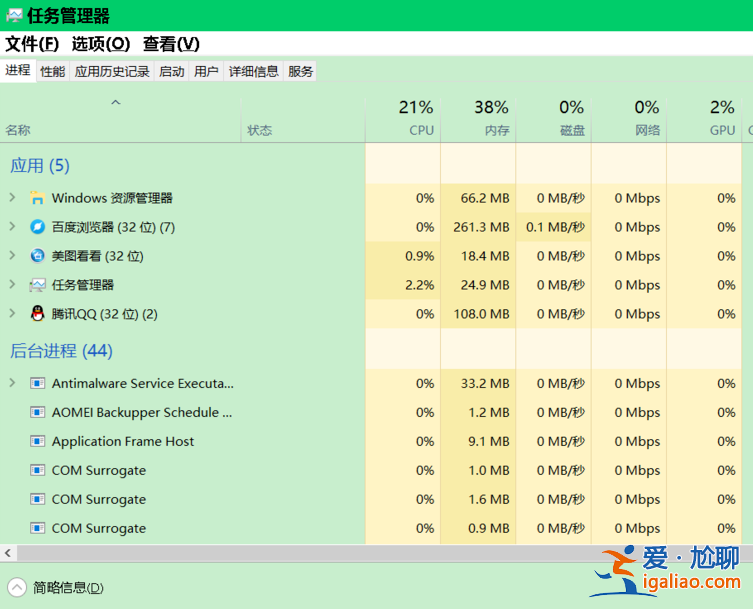
Task: Click the horizontal scrollbar left arrow
Action: click(x=8, y=553)
